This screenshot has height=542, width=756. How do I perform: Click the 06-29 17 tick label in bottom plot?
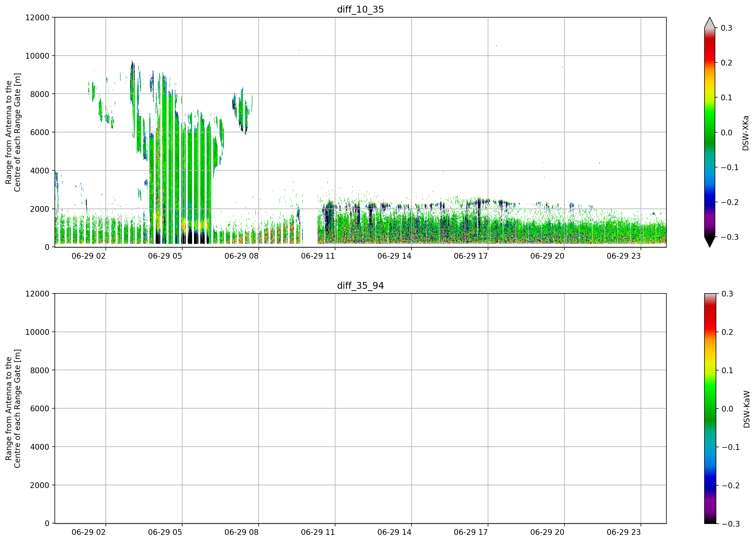coord(471,532)
